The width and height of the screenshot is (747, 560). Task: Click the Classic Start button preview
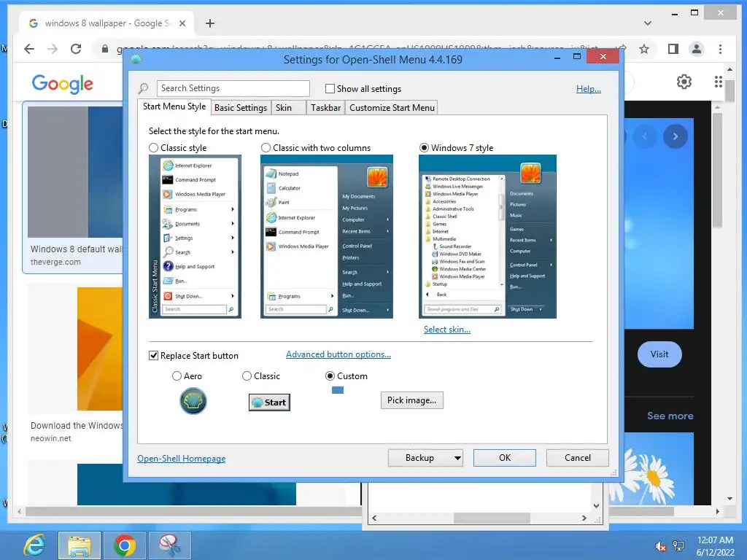[270, 402]
